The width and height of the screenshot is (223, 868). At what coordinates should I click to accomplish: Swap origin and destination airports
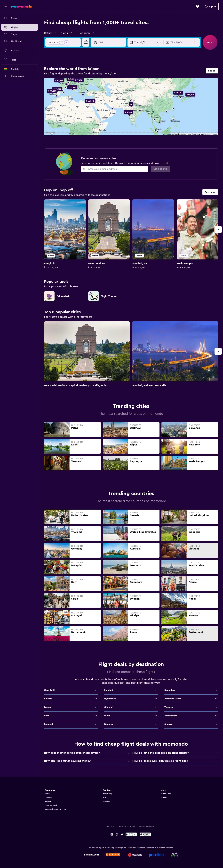coord(86,43)
